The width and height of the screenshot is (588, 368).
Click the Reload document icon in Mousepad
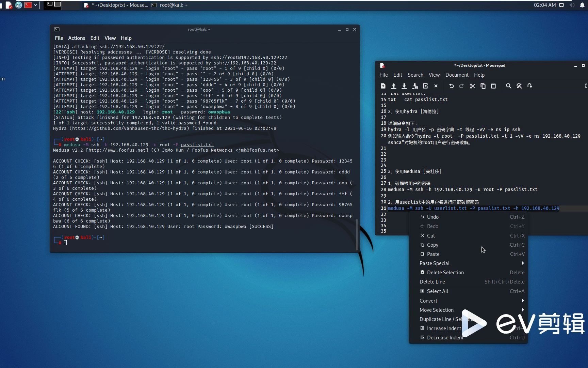point(425,86)
